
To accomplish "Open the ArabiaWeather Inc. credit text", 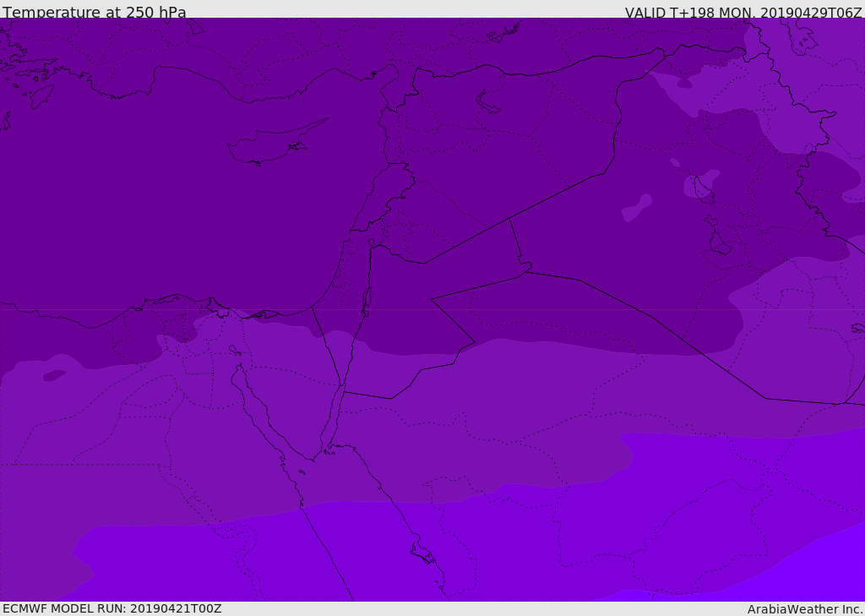I will tap(805, 609).
